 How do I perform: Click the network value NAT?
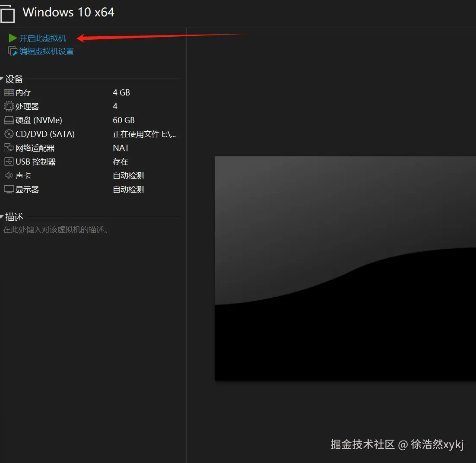(121, 148)
